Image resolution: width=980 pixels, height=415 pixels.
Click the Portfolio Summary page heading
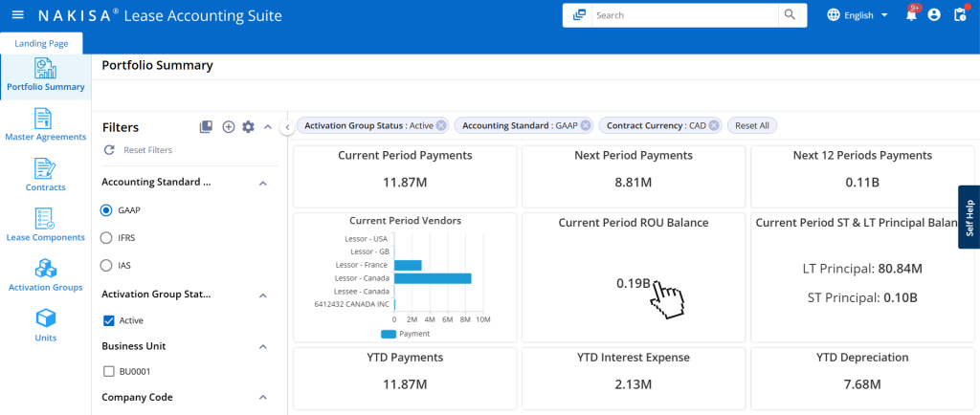tap(157, 65)
